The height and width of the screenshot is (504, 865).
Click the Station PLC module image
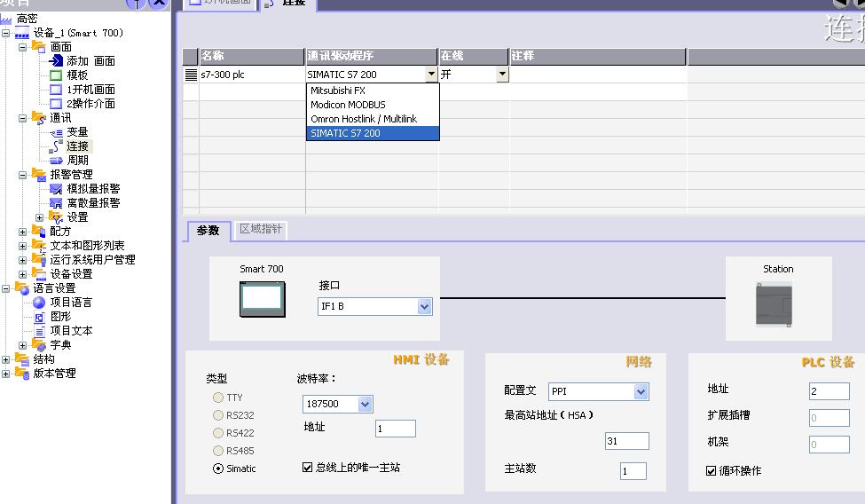click(x=774, y=304)
